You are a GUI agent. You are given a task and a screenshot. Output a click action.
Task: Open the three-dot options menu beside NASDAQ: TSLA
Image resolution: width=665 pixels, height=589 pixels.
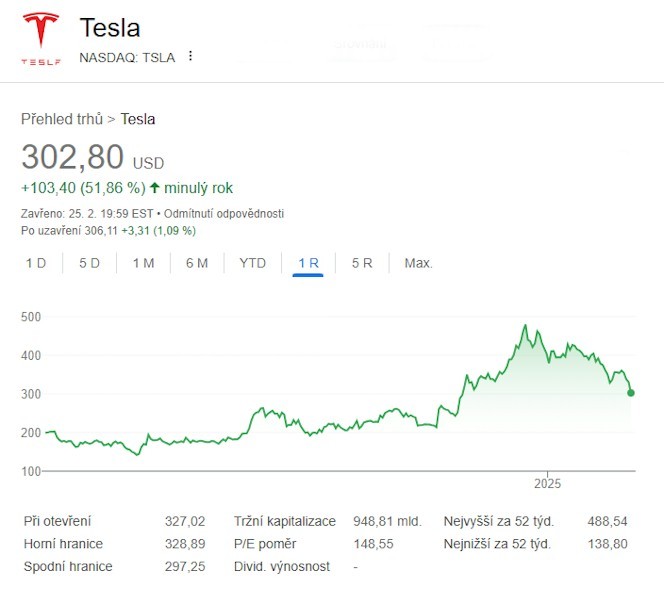(x=190, y=56)
